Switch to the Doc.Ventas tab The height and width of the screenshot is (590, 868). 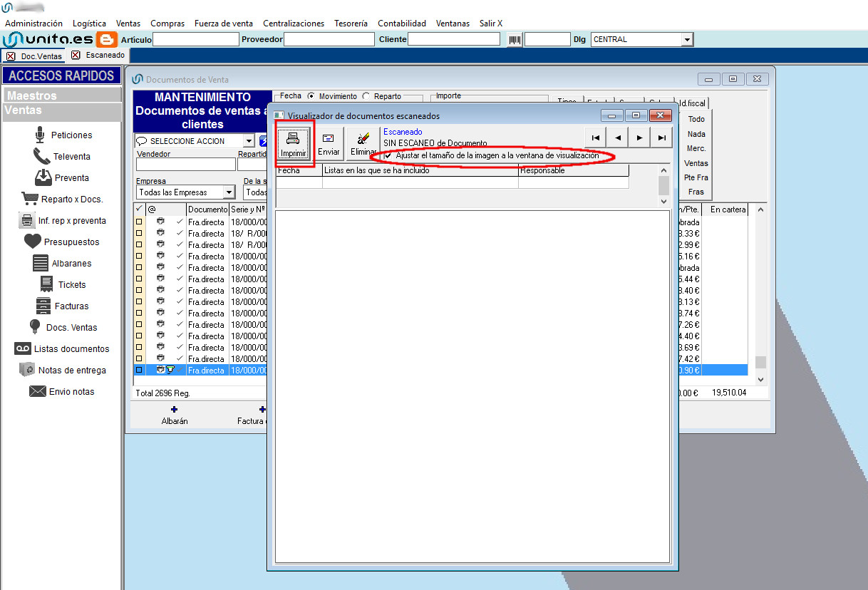(34, 56)
